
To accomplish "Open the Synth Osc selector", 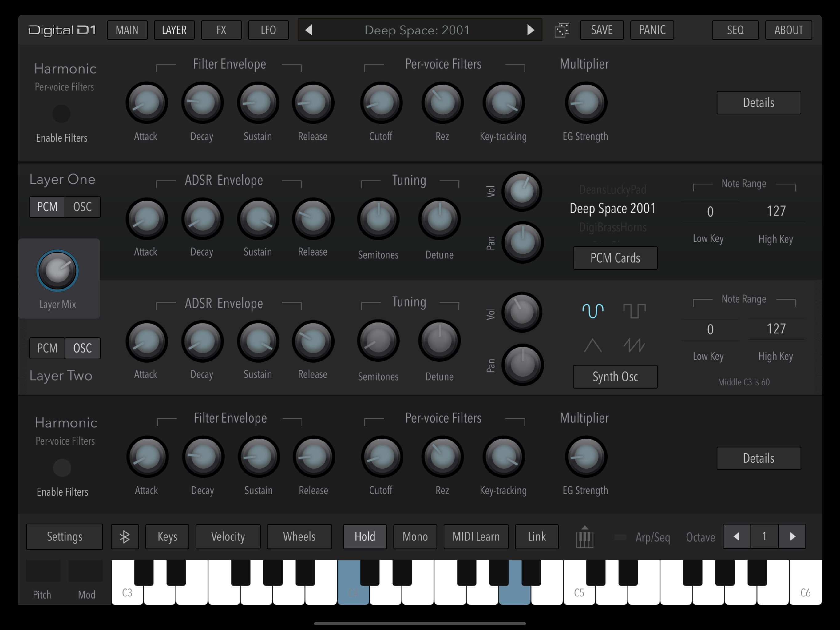I will coord(615,377).
